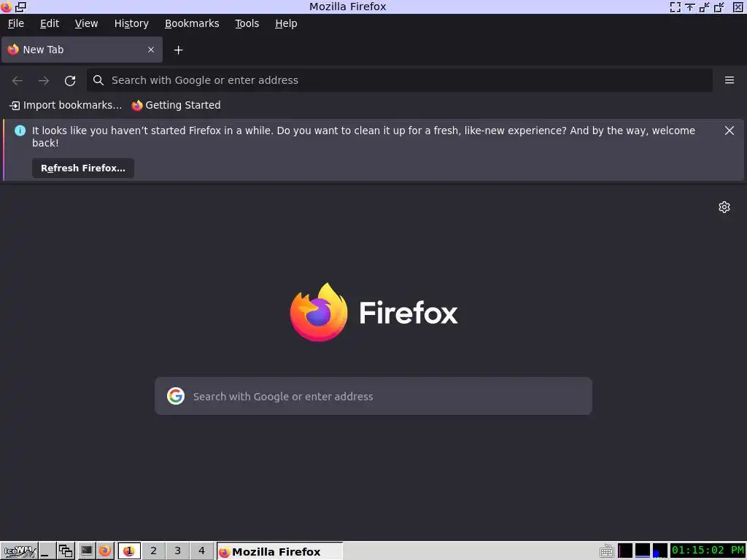Image resolution: width=747 pixels, height=560 pixels.
Task: Launch Firefox from taskbar launcher icon
Action: [x=105, y=551]
